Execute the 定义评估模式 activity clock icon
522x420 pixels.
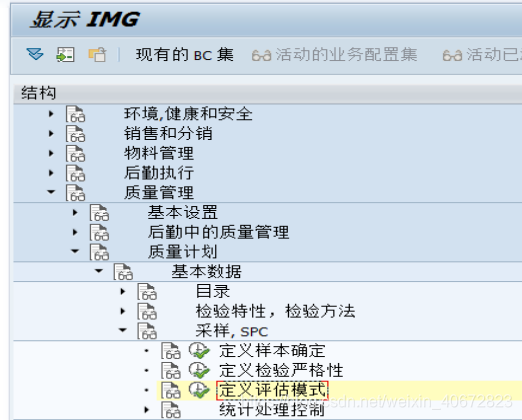click(199, 390)
